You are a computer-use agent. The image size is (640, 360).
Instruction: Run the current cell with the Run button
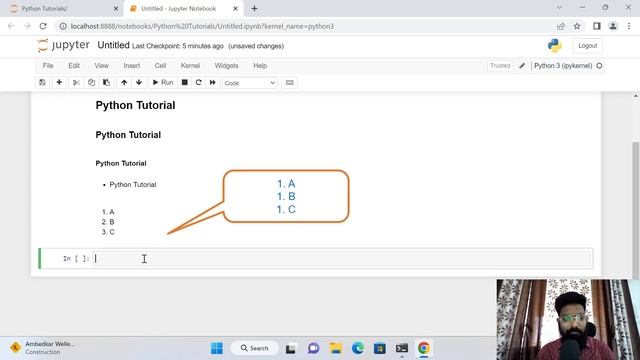[x=163, y=82]
